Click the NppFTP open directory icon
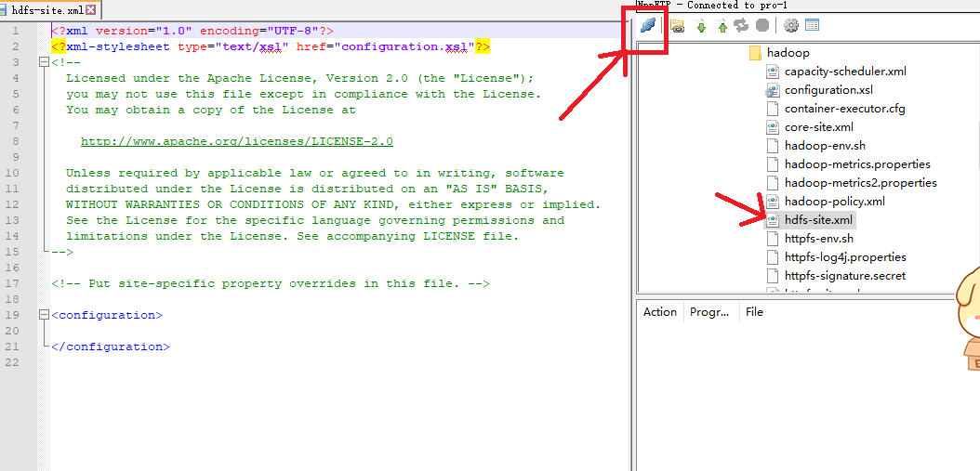The height and width of the screenshot is (471, 980). [677, 26]
